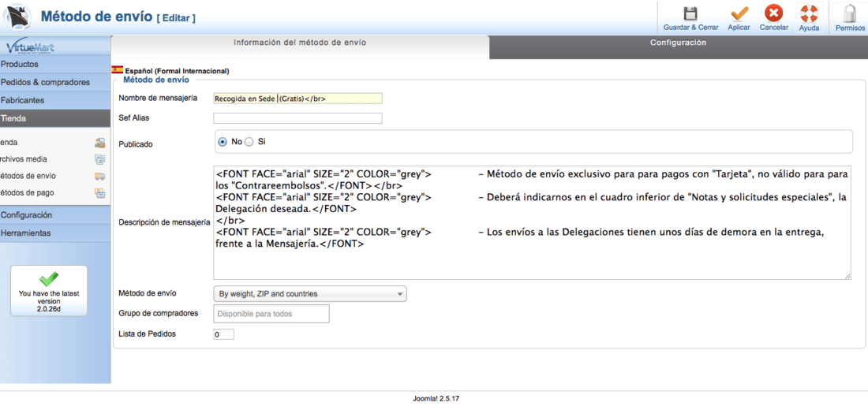Click the Joomla! 2.5.17 footer text

(x=436, y=398)
